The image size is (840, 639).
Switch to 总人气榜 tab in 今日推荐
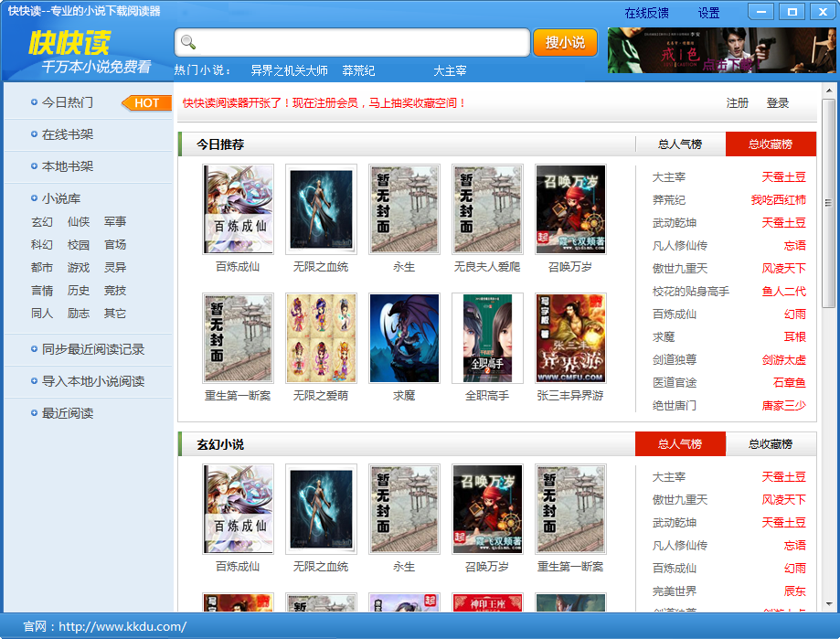coord(680,144)
